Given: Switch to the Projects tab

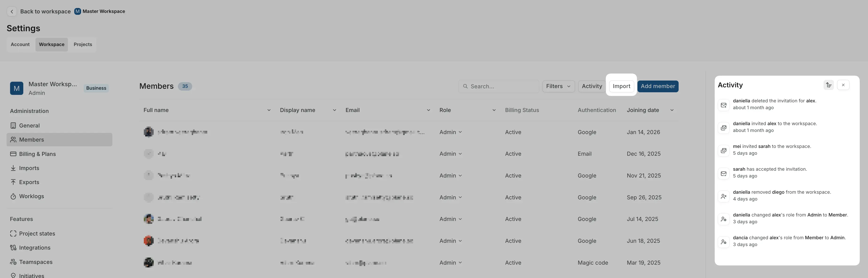Looking at the screenshot, I should point(83,44).
